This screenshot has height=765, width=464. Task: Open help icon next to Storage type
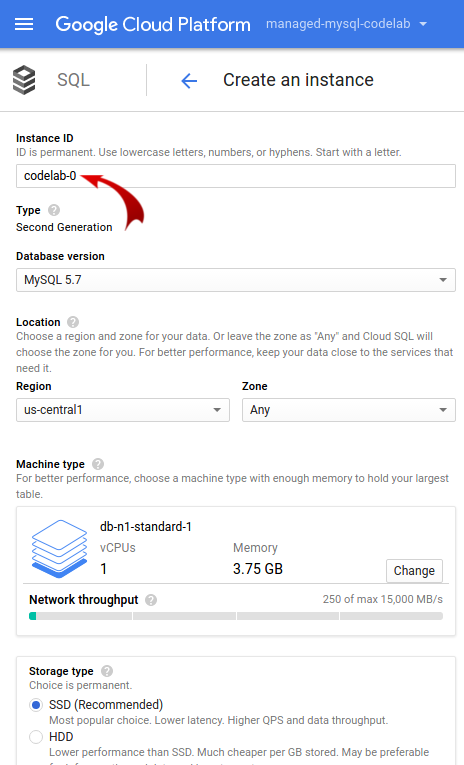tap(107, 671)
